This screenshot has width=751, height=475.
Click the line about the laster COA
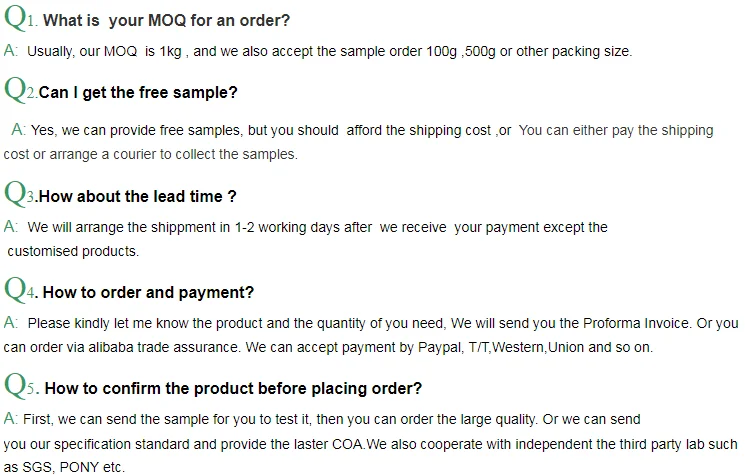370,443
